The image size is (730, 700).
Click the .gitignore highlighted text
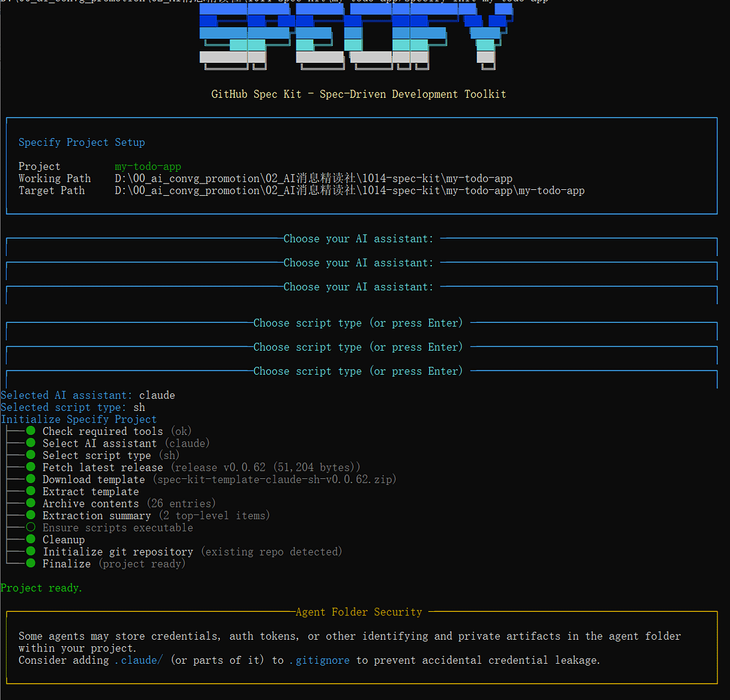tap(319, 660)
